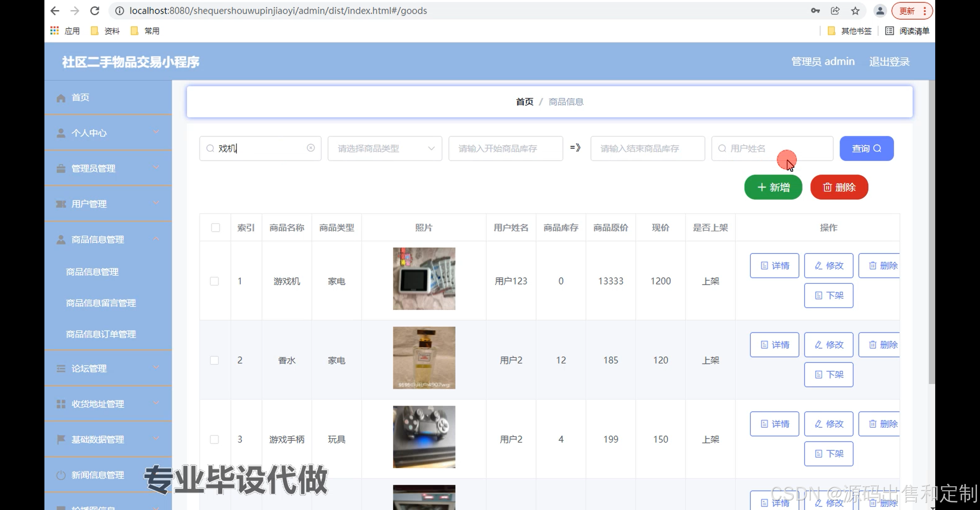Select the 香水 row checkbox
Screen dimensions: 980x510
(x=214, y=360)
